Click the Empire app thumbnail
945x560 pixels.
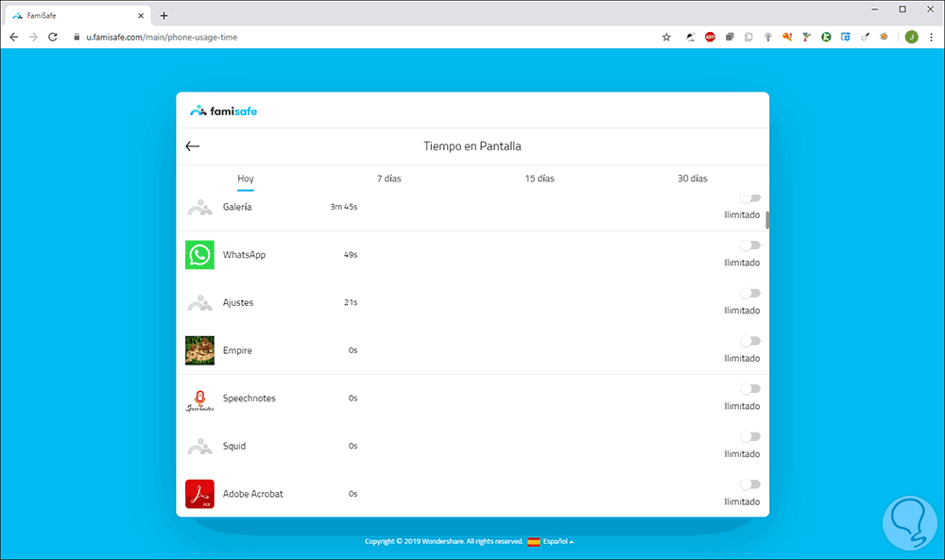point(199,350)
